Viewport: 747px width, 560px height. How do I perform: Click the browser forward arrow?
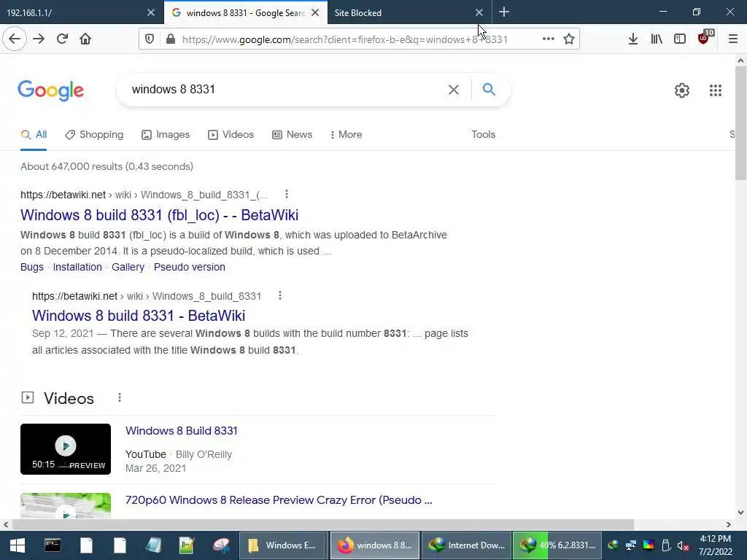point(39,39)
